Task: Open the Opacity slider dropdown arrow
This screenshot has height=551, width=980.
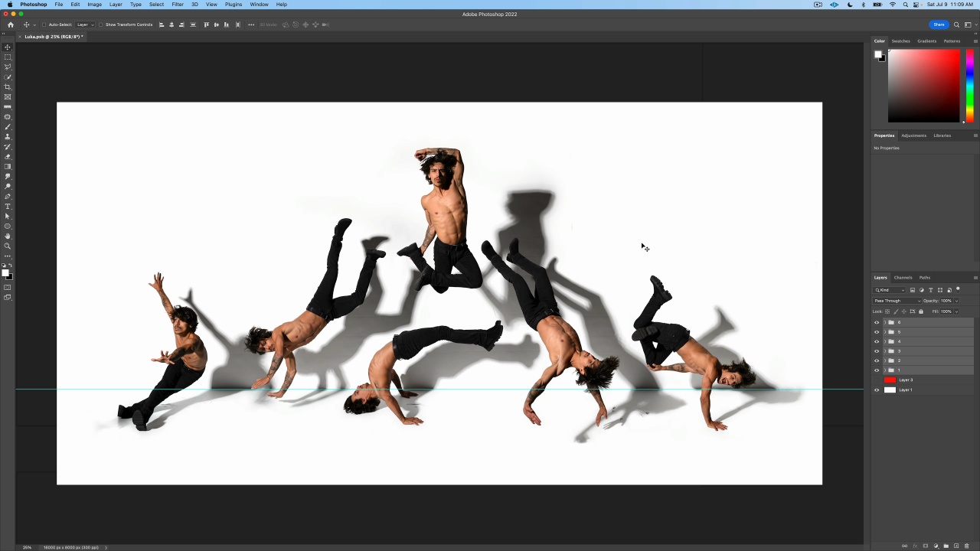Action: point(956,301)
